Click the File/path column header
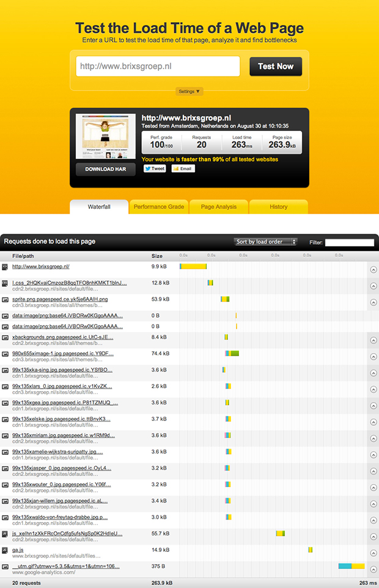The height and width of the screenshot is (588, 379). 23,256
